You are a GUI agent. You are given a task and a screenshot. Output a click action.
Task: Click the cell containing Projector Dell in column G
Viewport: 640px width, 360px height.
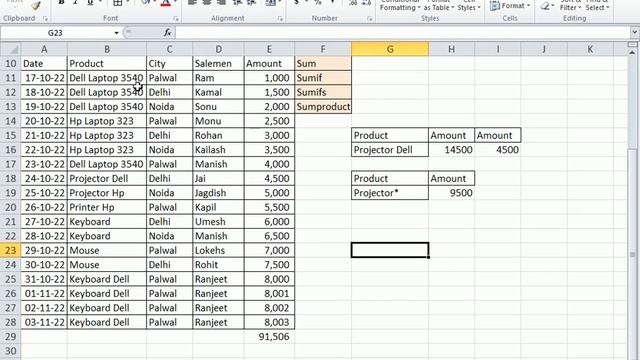[390, 150]
